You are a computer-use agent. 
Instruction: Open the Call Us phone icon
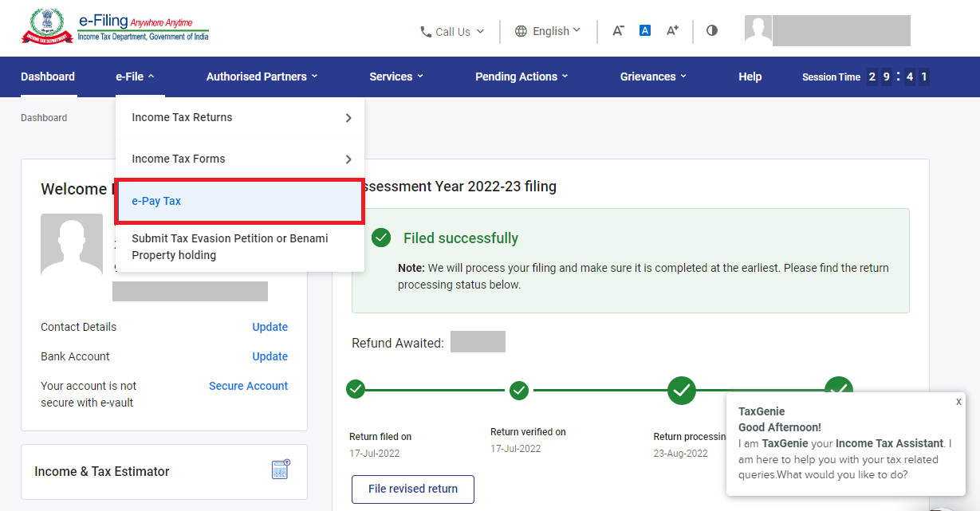coord(424,31)
